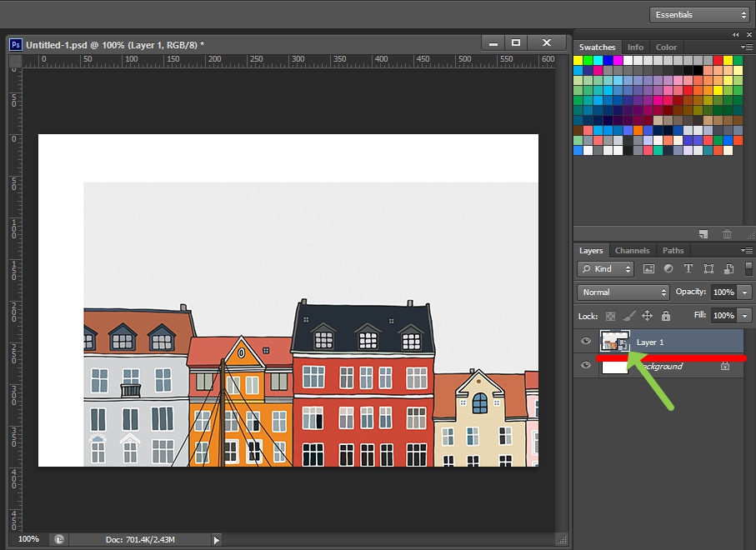
Task: Filter layers by type layers icon
Action: (688, 269)
